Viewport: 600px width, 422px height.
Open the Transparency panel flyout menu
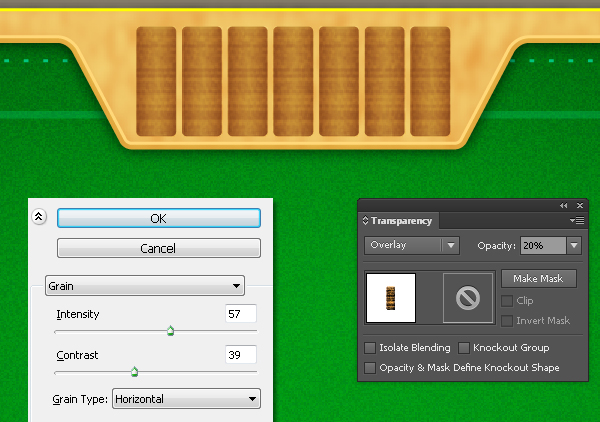pyautogui.click(x=577, y=220)
